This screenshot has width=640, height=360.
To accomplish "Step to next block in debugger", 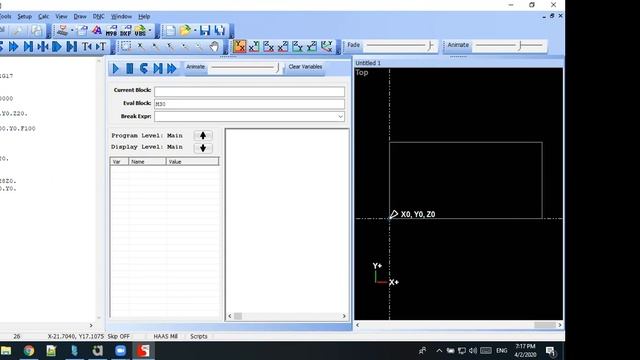I will click(158, 68).
